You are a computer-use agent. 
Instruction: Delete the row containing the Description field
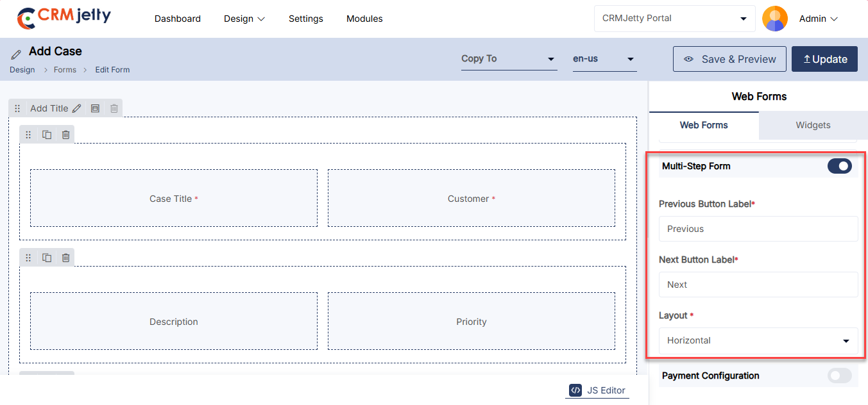[x=65, y=258]
